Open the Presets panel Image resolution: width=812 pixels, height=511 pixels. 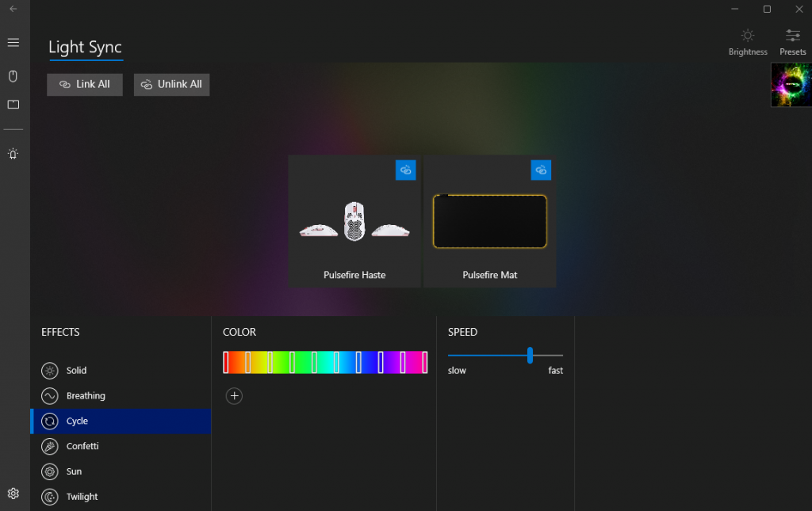792,42
